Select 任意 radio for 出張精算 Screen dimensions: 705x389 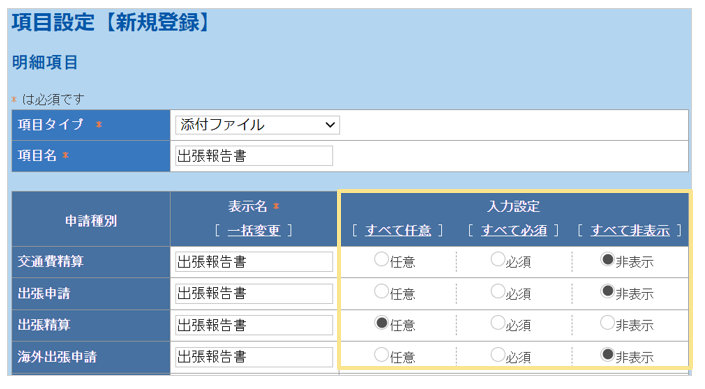pyautogui.click(x=381, y=323)
